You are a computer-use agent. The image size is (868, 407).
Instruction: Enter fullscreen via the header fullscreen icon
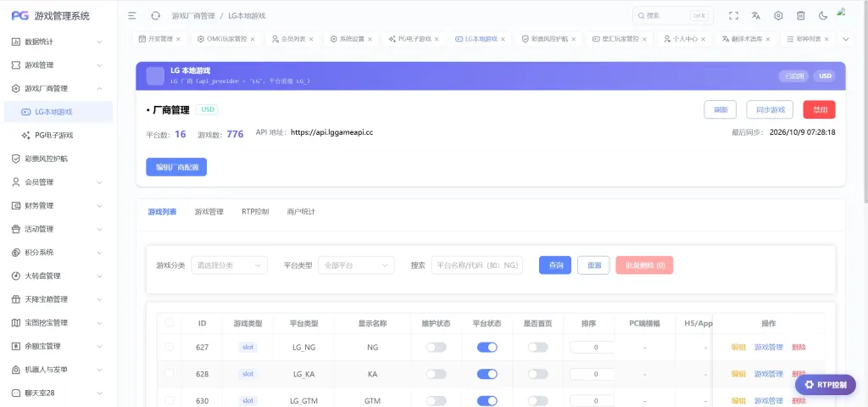pos(733,16)
